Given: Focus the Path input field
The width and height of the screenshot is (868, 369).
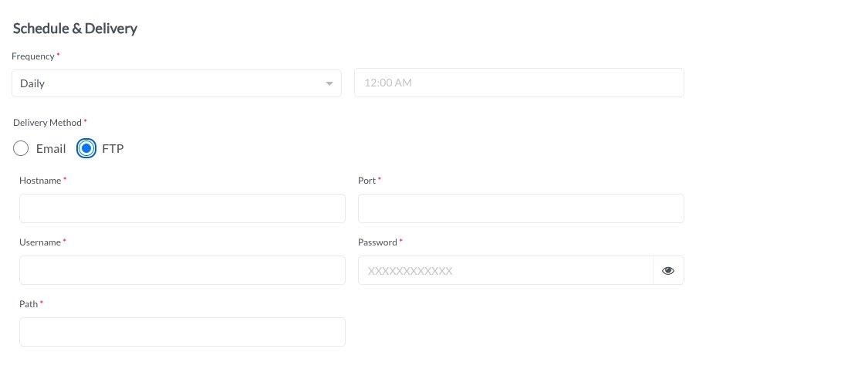Looking at the screenshot, I should [x=182, y=332].
